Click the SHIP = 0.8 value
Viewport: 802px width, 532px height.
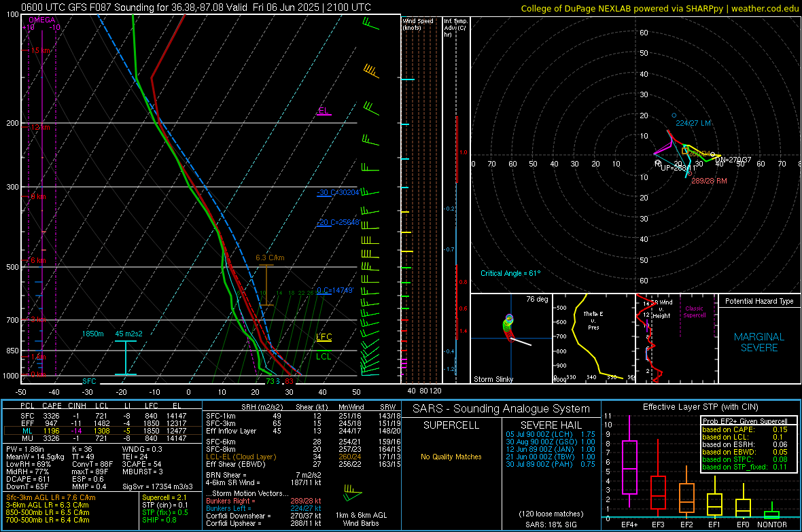159,520
